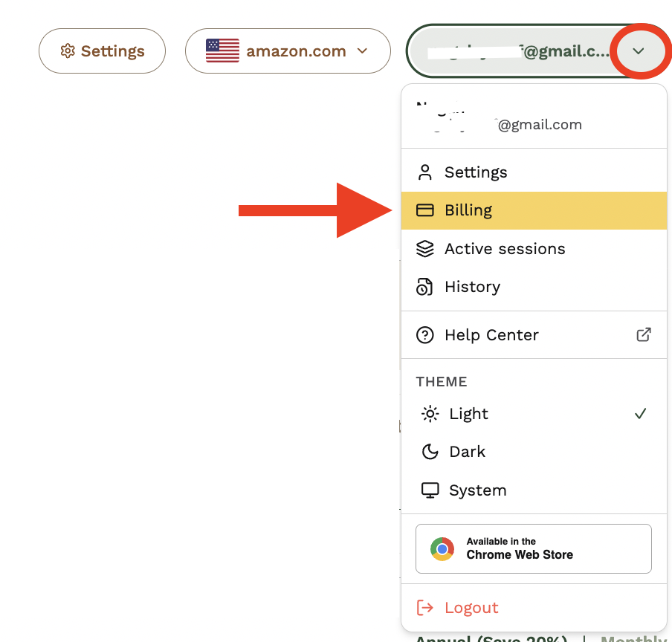Click the US flag icon

[x=222, y=51]
